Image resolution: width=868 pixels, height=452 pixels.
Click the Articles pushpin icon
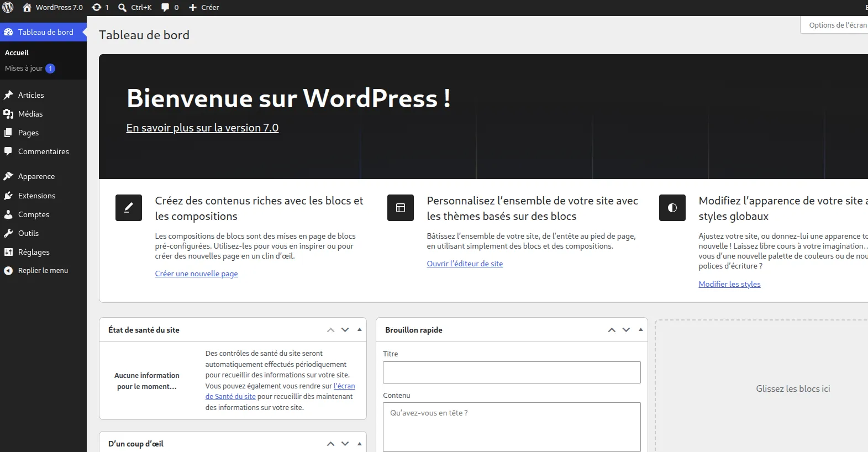coord(8,95)
